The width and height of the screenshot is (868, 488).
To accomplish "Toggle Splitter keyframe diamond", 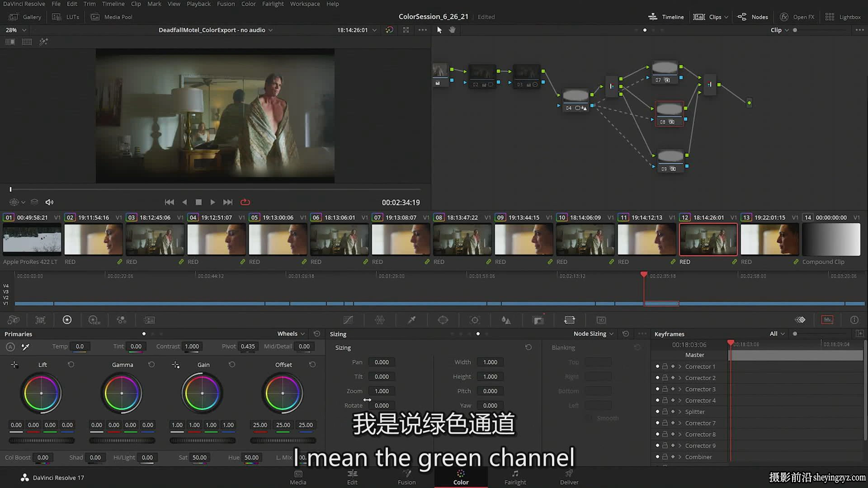I will pyautogui.click(x=673, y=412).
